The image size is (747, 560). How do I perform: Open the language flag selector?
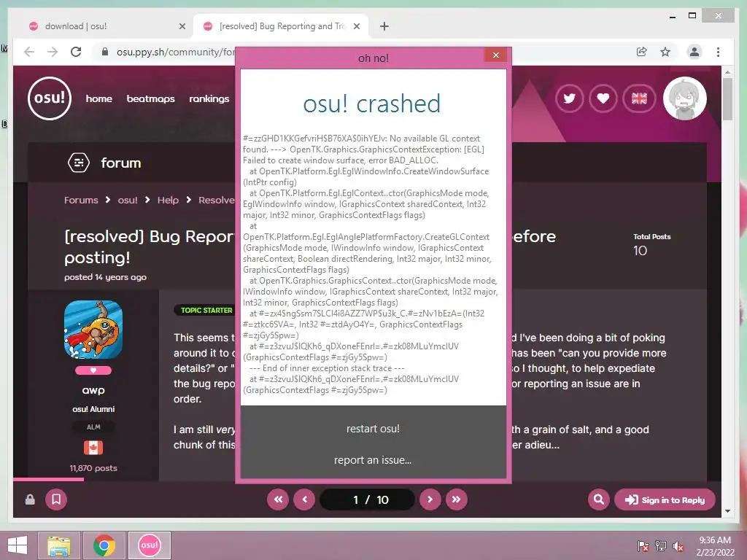coord(639,98)
